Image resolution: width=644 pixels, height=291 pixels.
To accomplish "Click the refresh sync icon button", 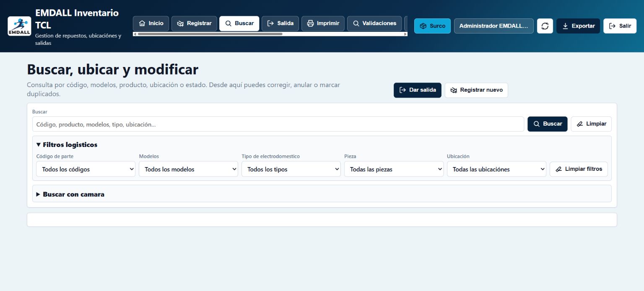I will 545,26.
